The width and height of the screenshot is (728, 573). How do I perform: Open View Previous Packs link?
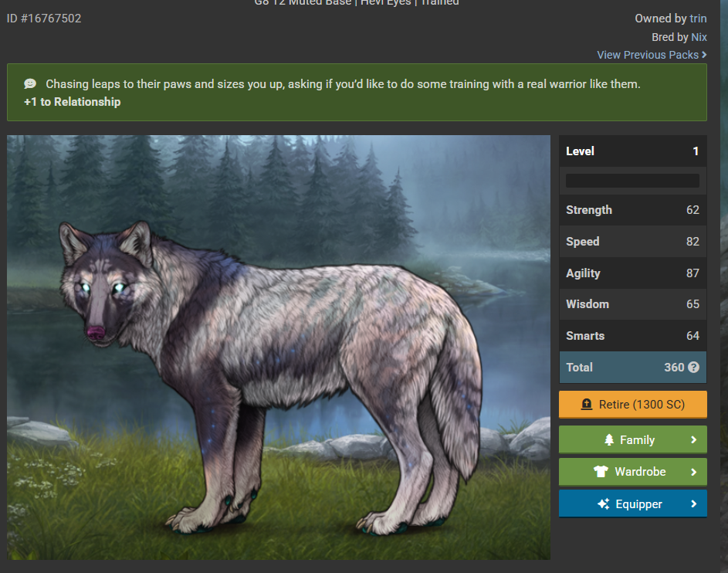pyautogui.click(x=648, y=55)
